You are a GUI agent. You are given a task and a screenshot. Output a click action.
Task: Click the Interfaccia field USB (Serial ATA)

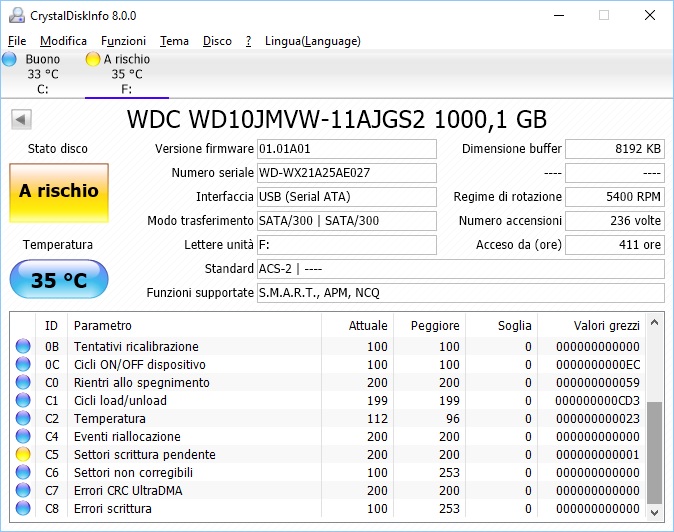pyautogui.click(x=347, y=197)
